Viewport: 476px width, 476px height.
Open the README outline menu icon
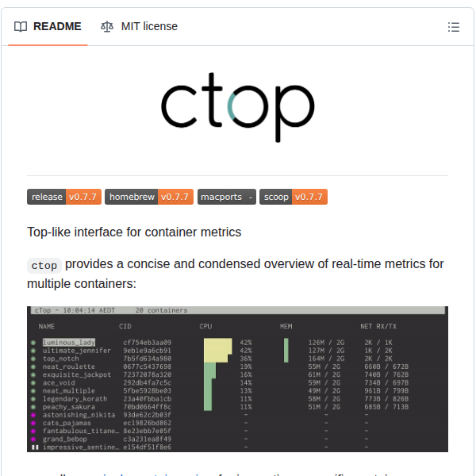454,27
